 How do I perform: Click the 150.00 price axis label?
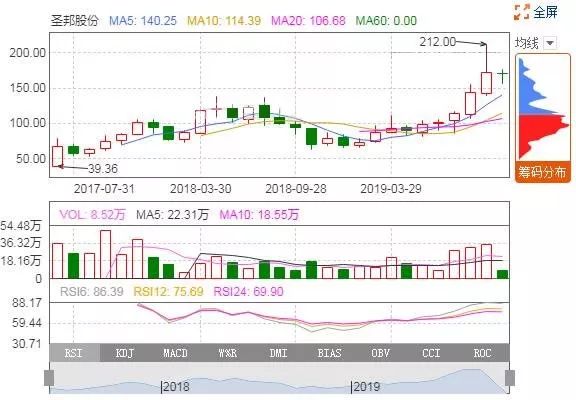pyautogui.click(x=28, y=88)
